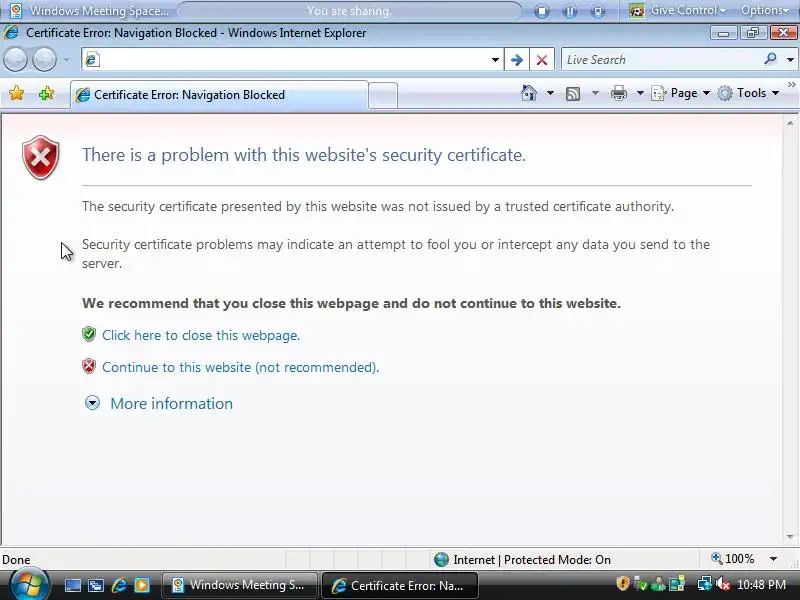Click the Go arrow button
The width and height of the screenshot is (800, 600).
(516, 60)
